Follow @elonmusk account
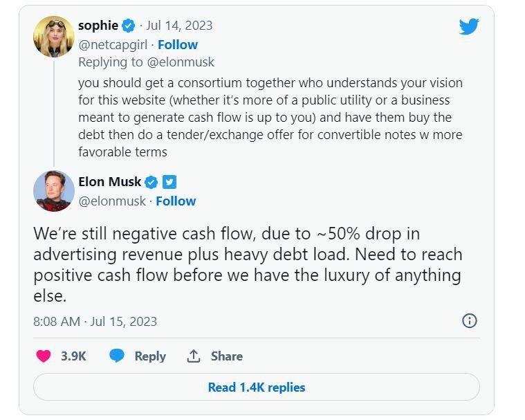Viewport: 525px width, 420px height. [x=176, y=201]
